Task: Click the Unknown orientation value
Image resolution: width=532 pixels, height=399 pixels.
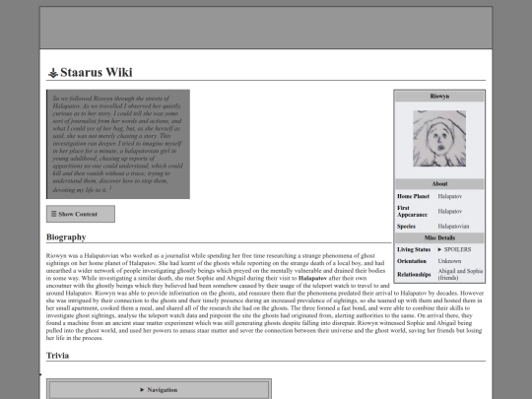Action: coord(449,261)
